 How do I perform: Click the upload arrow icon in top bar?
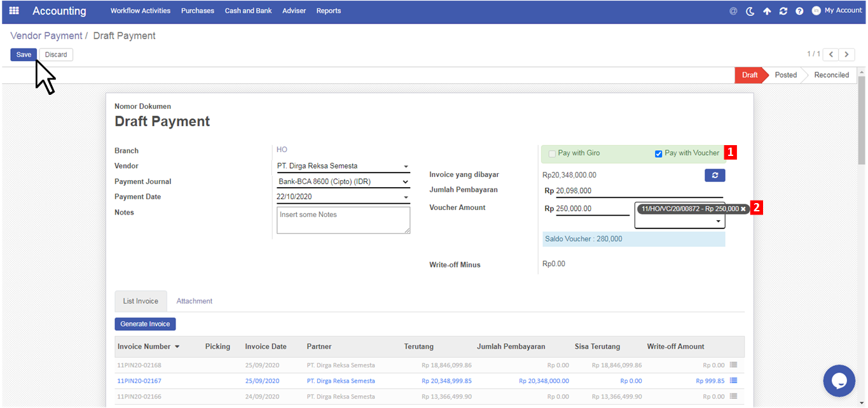[767, 11]
